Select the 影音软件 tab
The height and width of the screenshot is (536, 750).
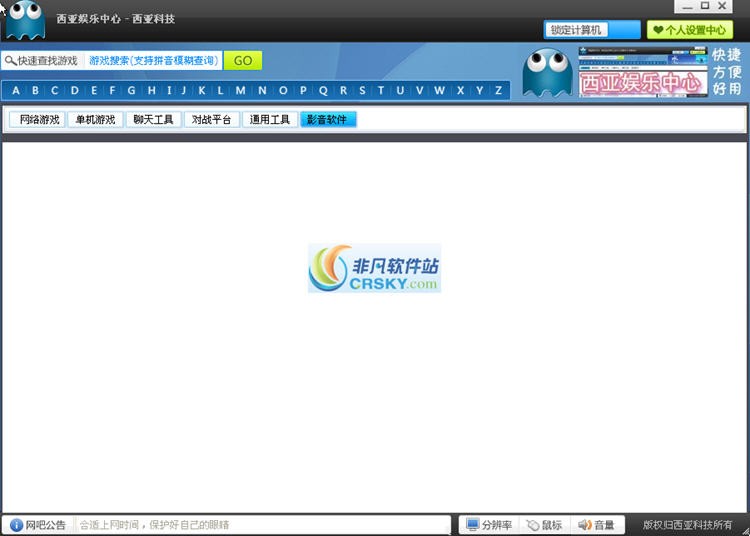tap(328, 120)
